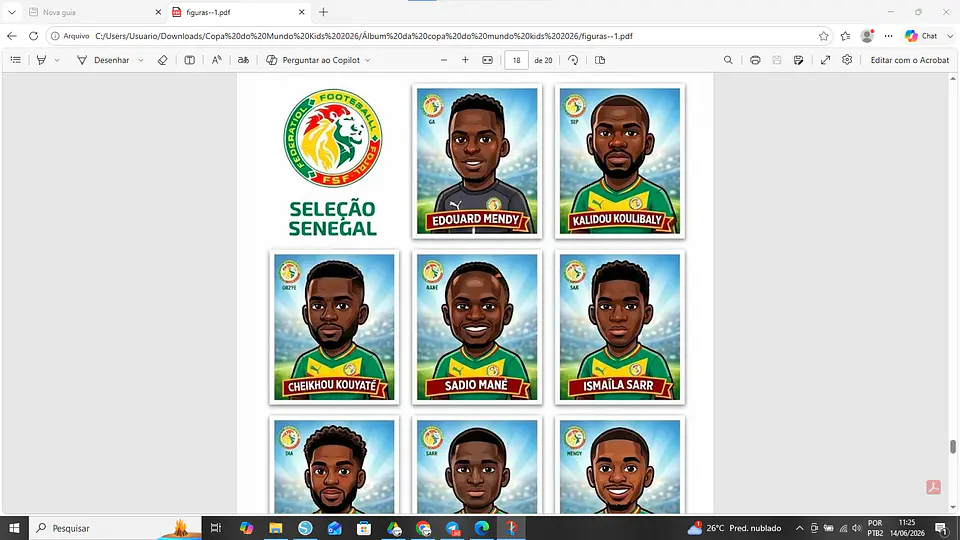Click the Ismaïla Sarr sticker
Screen dimensions: 960x540
[620, 327]
